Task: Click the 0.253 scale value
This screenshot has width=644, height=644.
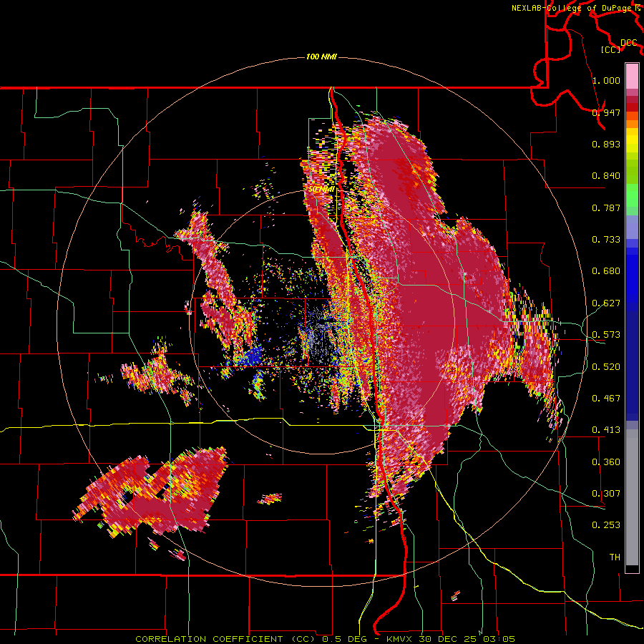Action: (606, 525)
